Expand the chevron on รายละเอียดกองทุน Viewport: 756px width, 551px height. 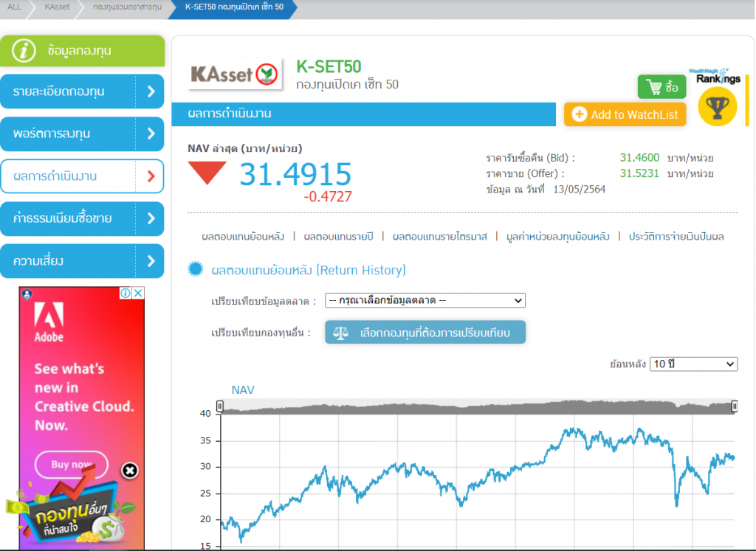click(151, 91)
